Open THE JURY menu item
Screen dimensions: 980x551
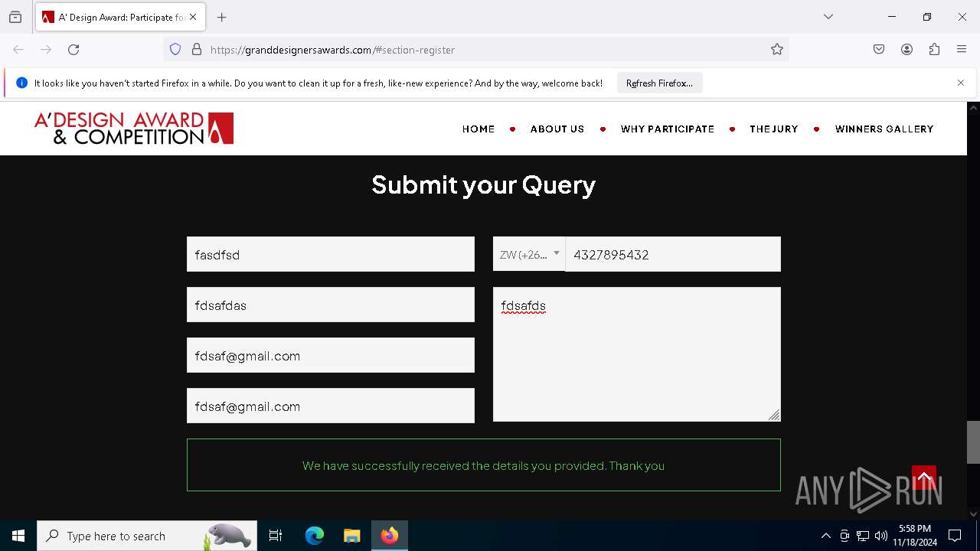click(x=774, y=129)
